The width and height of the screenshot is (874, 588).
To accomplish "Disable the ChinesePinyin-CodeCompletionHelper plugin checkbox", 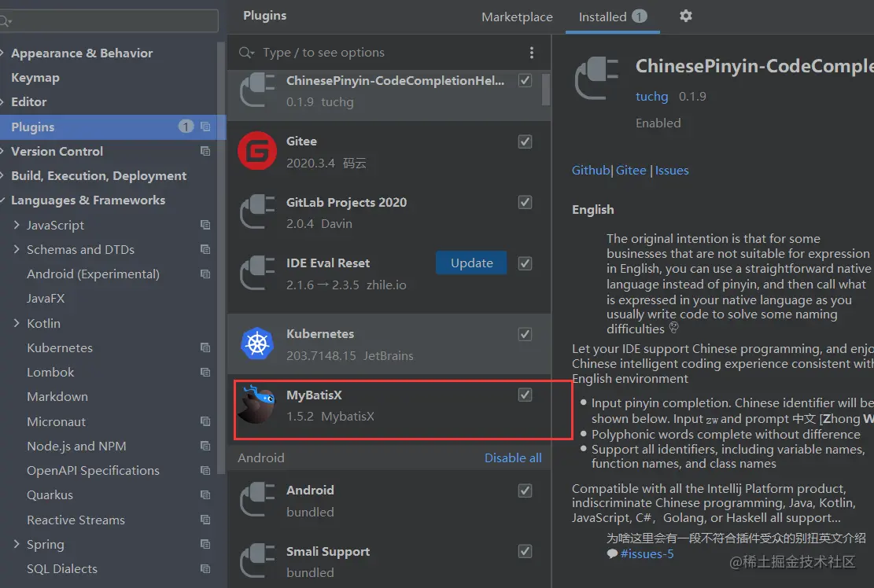I will (525, 80).
